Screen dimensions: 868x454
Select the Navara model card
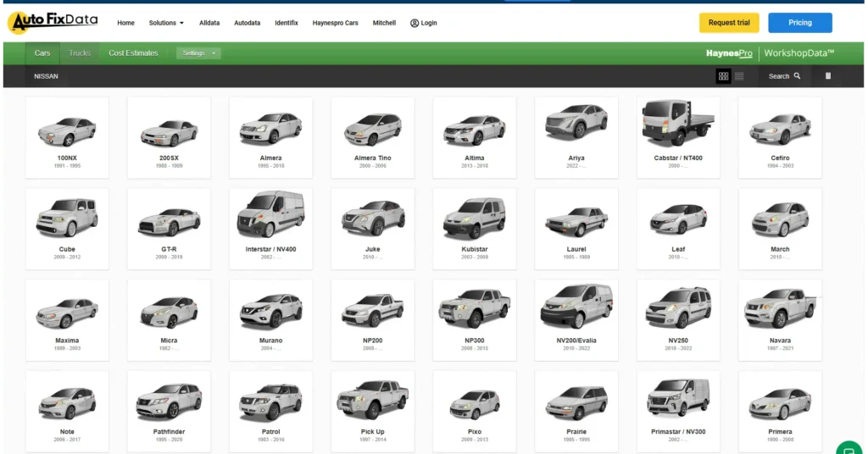(780, 320)
